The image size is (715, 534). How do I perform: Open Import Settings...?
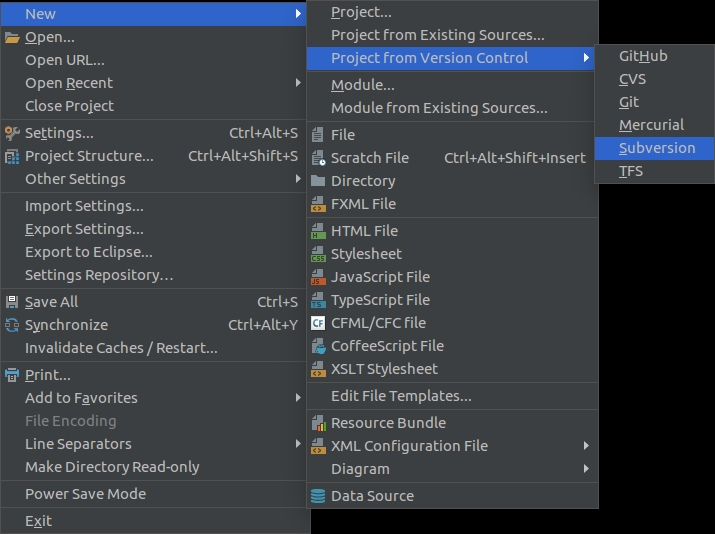pyautogui.click(x=153, y=206)
